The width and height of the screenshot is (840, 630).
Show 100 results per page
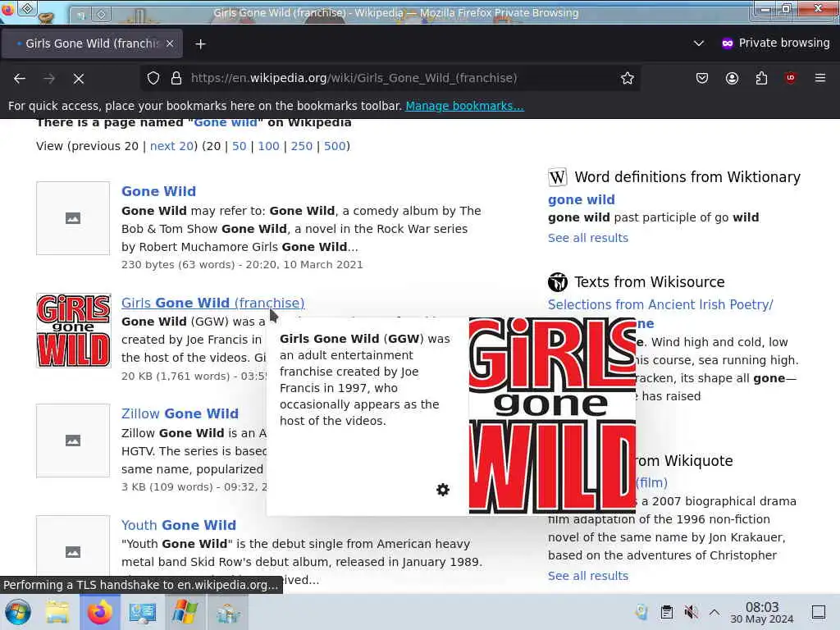pos(268,146)
